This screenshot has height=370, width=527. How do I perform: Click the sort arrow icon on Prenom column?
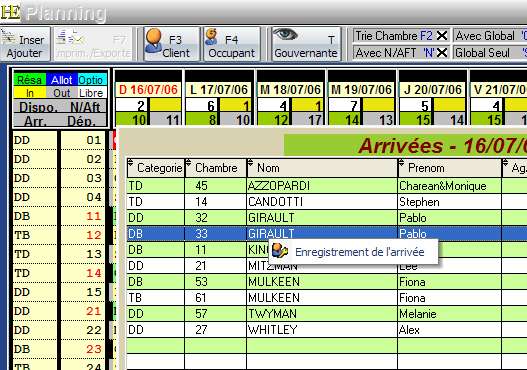click(x=401, y=163)
